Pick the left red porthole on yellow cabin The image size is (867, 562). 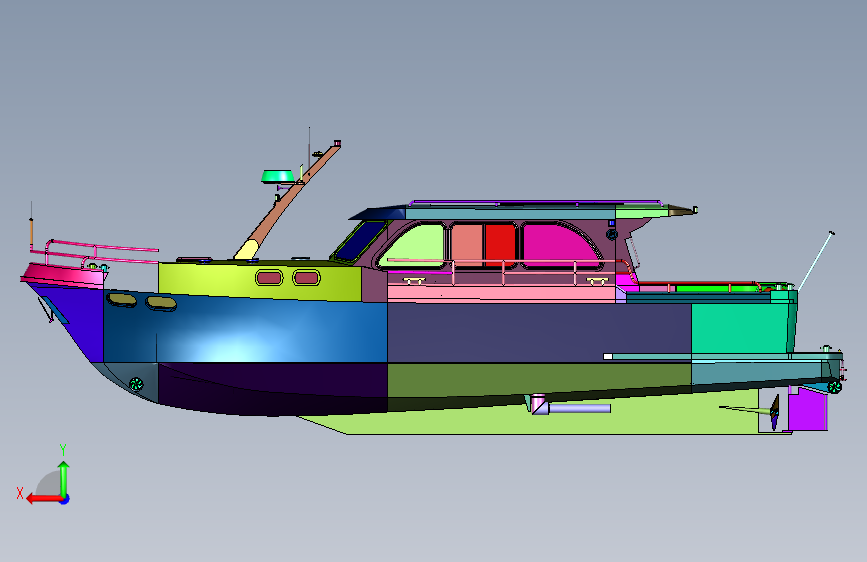tap(269, 278)
